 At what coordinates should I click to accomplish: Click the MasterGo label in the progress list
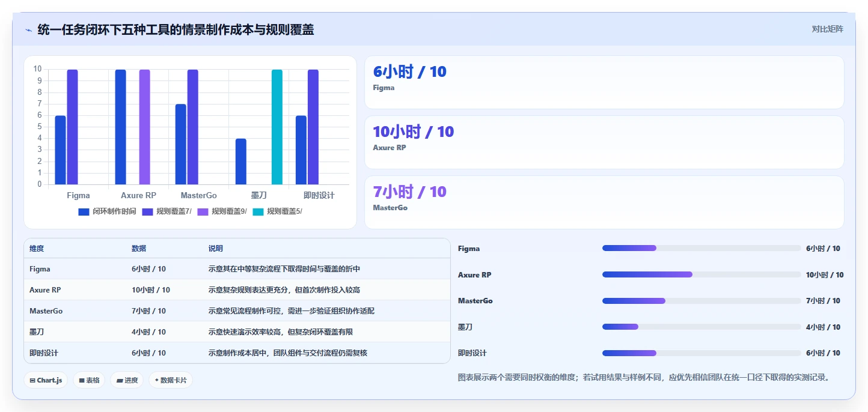coord(475,300)
